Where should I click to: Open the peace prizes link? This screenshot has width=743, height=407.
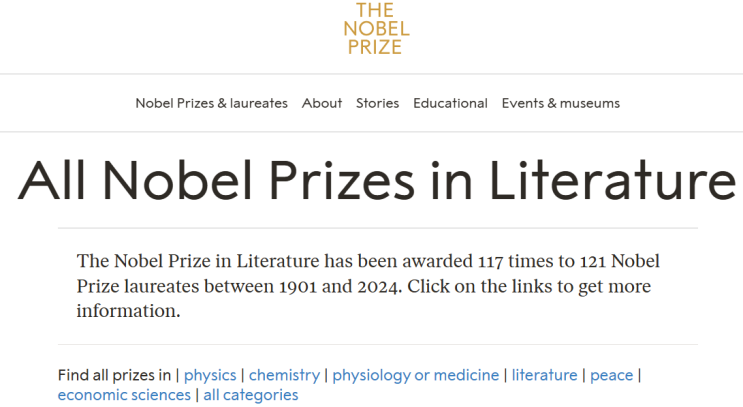(x=611, y=375)
